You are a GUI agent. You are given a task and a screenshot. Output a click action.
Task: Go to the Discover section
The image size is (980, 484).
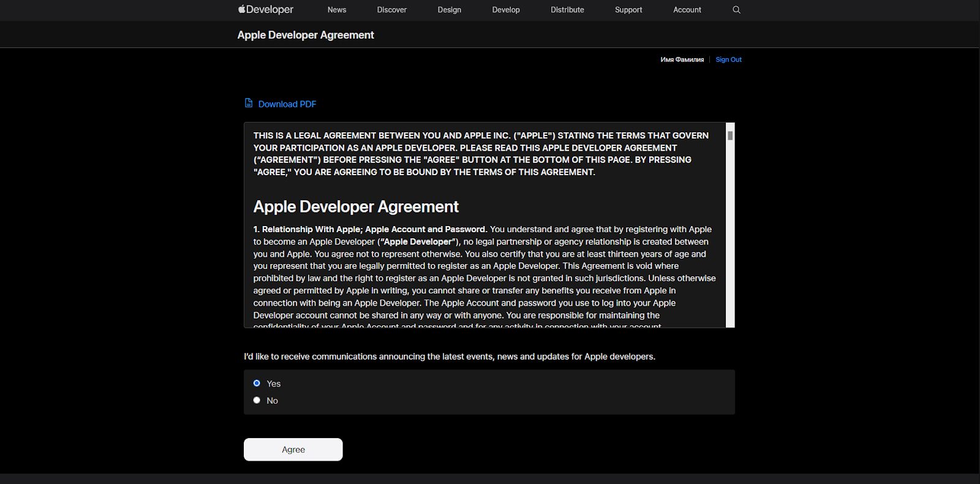[x=391, y=10]
